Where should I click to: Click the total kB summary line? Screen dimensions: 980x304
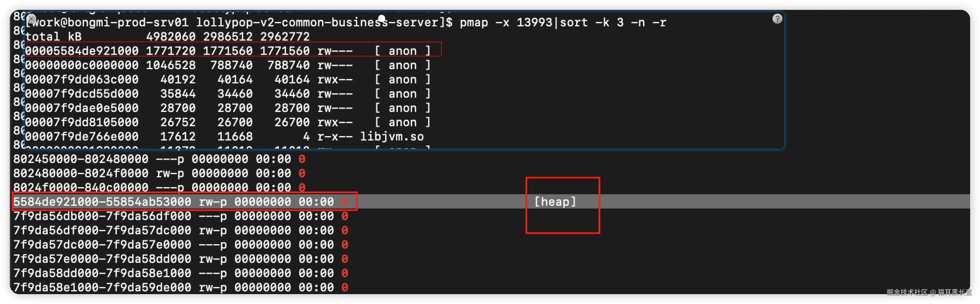167,36
